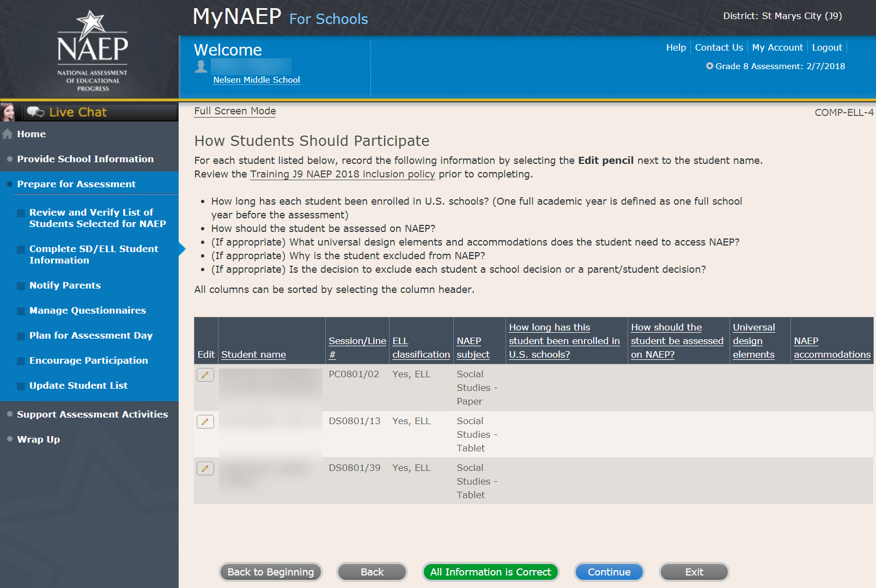Click Yes, ELL in DS0801/13 row
Image resolution: width=876 pixels, height=588 pixels.
tap(411, 421)
